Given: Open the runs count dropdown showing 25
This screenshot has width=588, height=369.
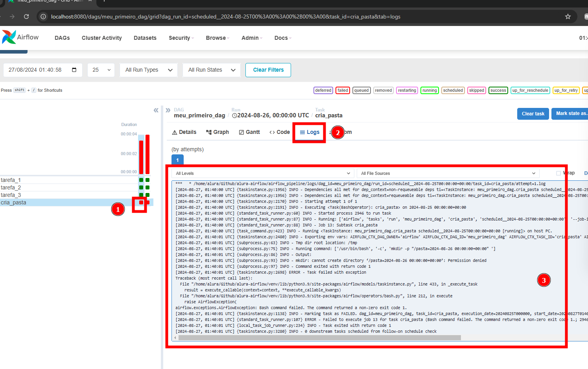Looking at the screenshot, I should (x=101, y=70).
